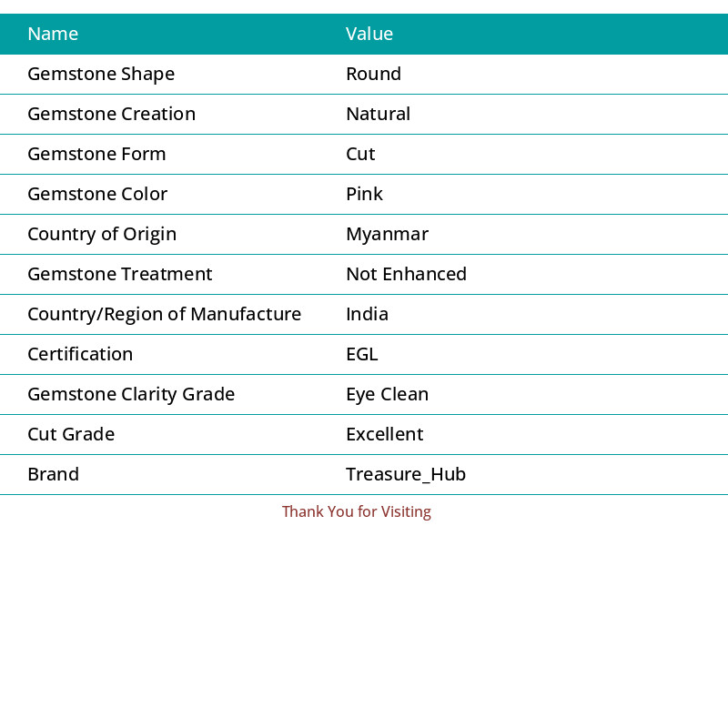The width and height of the screenshot is (728, 728).
Task: Click the Excellent cut grade value
Action: [385, 435]
